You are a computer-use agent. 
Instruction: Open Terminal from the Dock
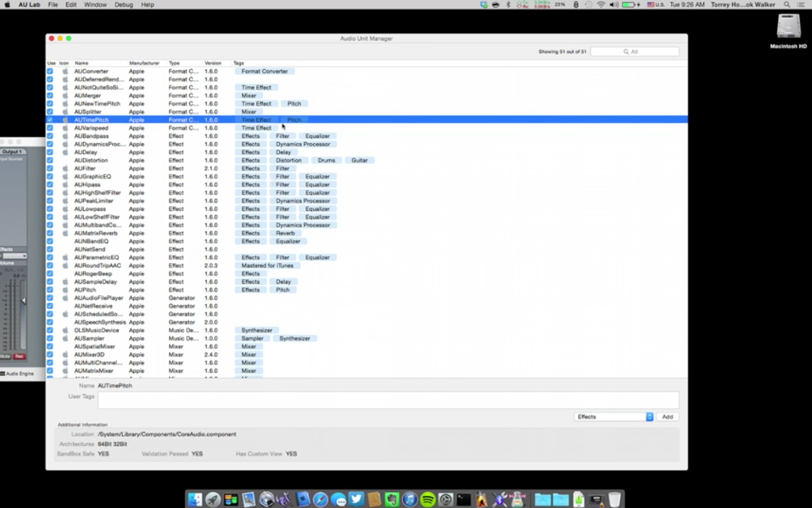point(464,499)
